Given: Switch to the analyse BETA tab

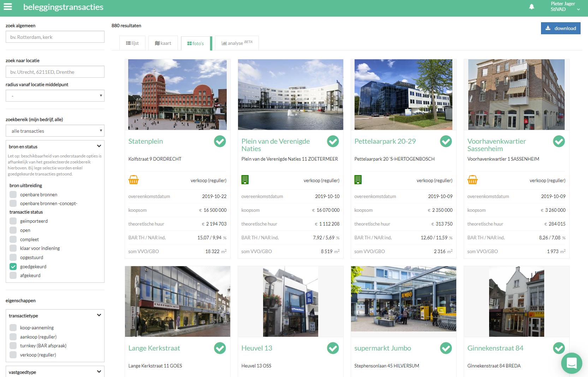Looking at the screenshot, I should pos(237,43).
